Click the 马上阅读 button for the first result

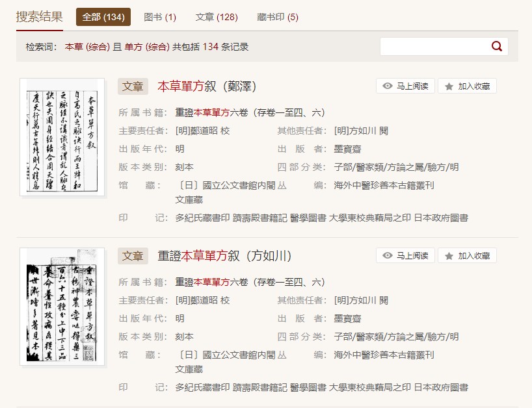405,86
